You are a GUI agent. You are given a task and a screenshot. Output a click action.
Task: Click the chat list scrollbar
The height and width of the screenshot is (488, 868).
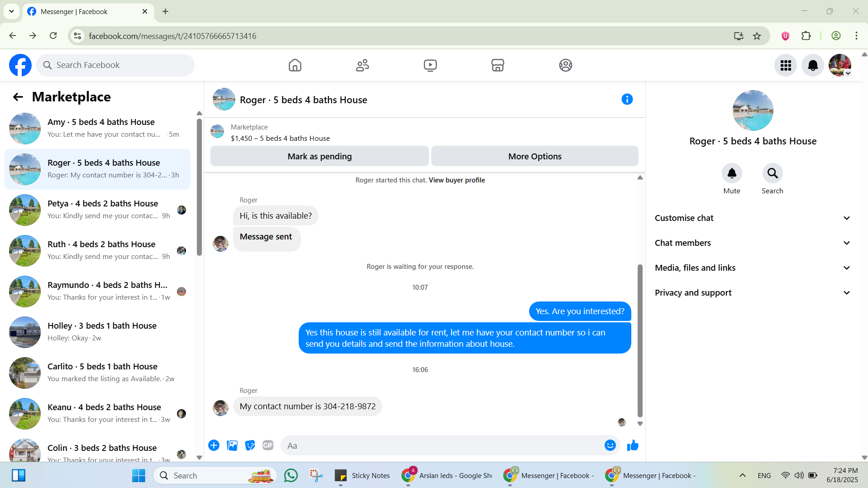click(199, 187)
